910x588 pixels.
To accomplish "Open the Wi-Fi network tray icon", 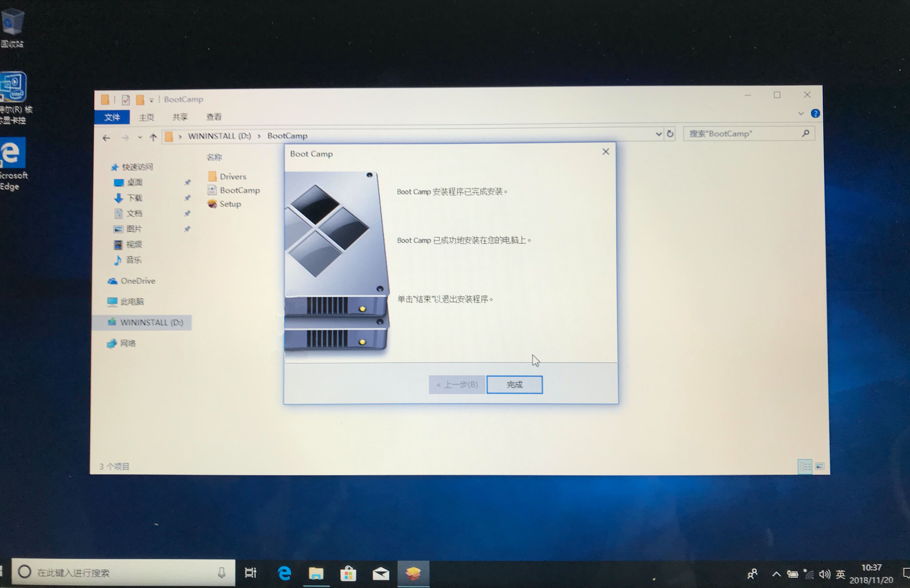I will (809, 573).
